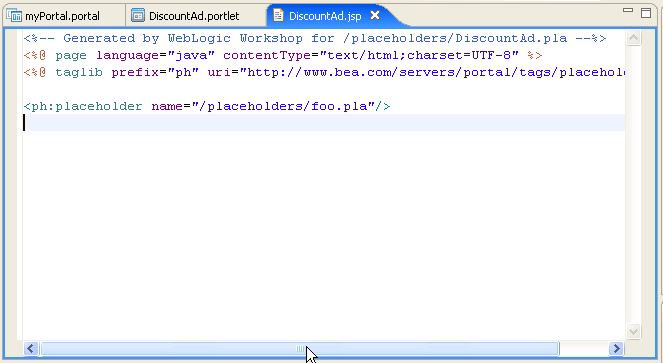
Task: Select the DiscountAd.jsp tab
Action: coord(325,16)
